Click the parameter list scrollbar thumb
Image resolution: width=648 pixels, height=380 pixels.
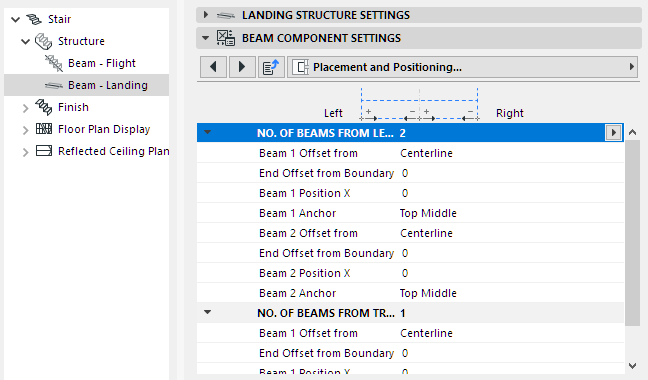632,233
